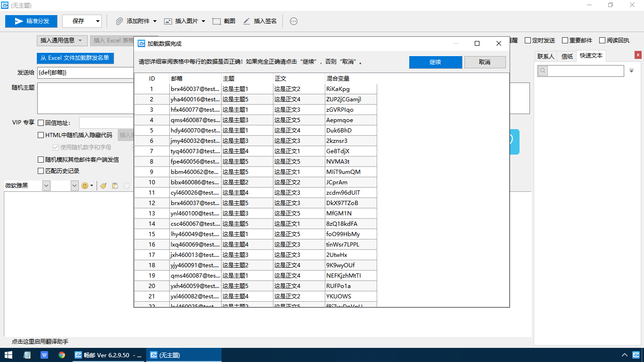Viewport: 644px width, 362px height.
Task: Switch to the 信纸 tab
Action: pyautogui.click(x=567, y=56)
